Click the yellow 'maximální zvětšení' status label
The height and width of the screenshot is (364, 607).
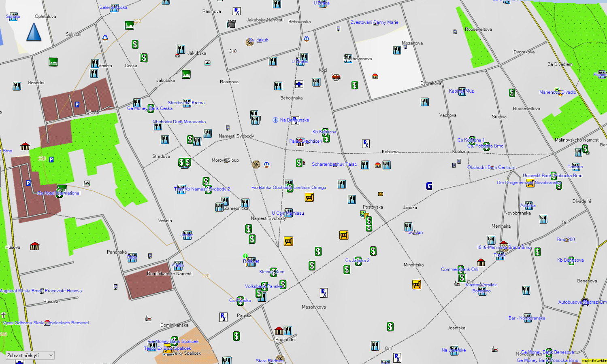(x=594, y=360)
